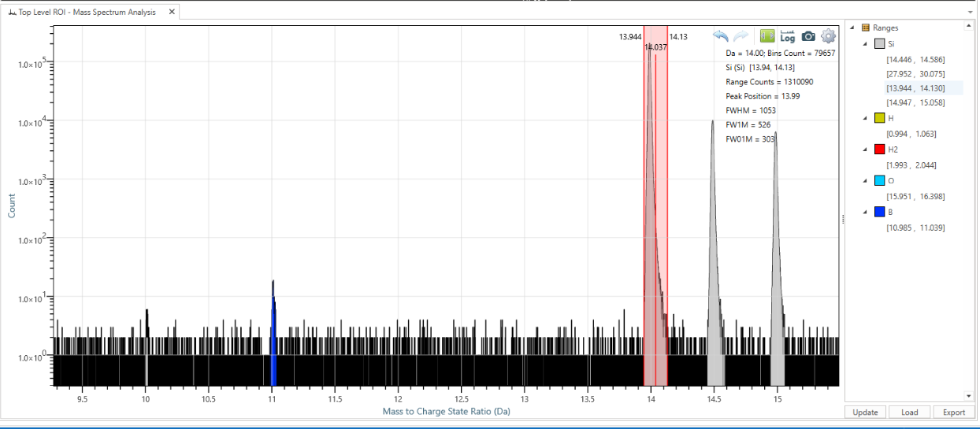
Task: Click the chart icon on the Mass Spectrum tab
Action: 13,13
